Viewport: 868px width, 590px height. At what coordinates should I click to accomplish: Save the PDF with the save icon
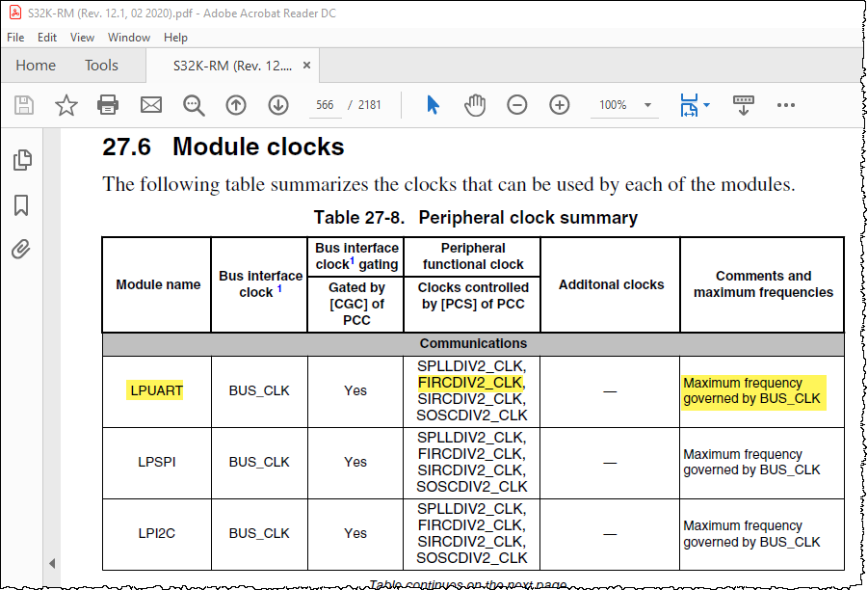(23, 105)
